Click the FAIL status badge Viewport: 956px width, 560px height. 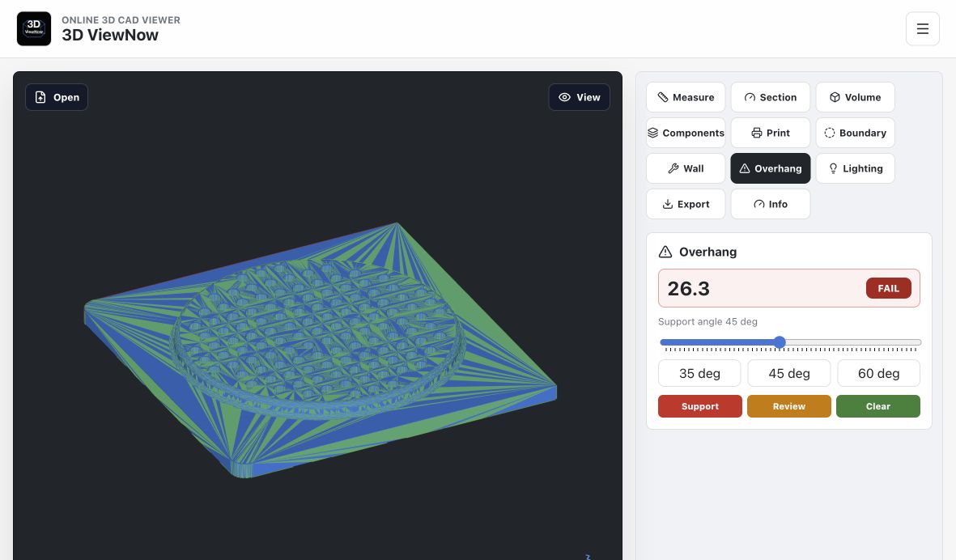(888, 288)
